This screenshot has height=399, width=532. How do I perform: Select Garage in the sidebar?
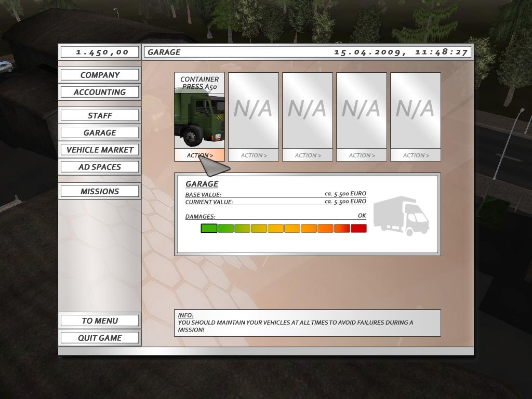(x=100, y=132)
